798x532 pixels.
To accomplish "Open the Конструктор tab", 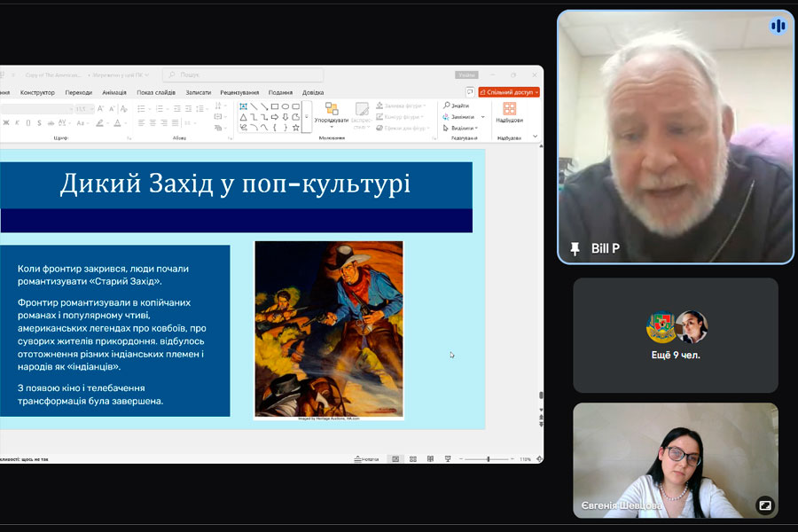I will point(37,92).
